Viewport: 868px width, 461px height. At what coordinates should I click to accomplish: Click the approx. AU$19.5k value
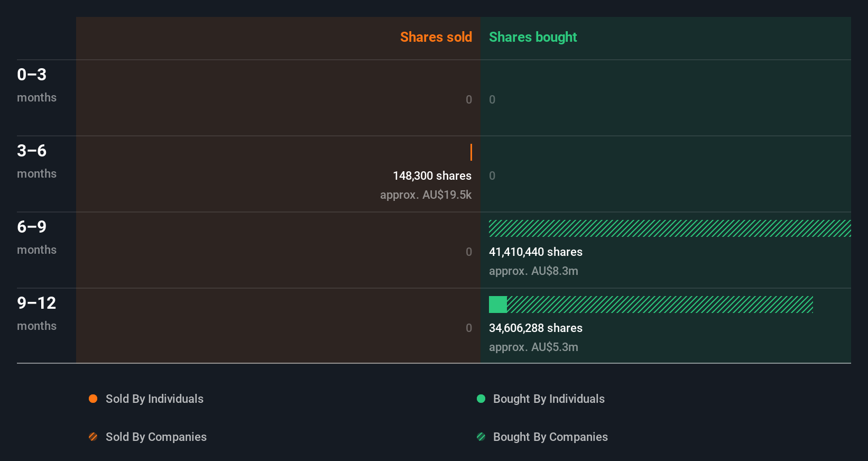click(x=426, y=195)
